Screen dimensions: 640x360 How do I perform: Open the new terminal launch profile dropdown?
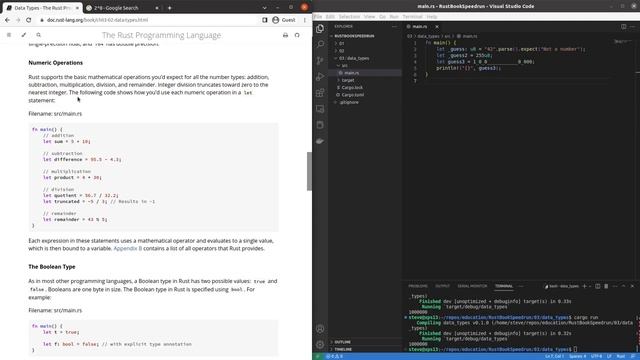pos(590,286)
